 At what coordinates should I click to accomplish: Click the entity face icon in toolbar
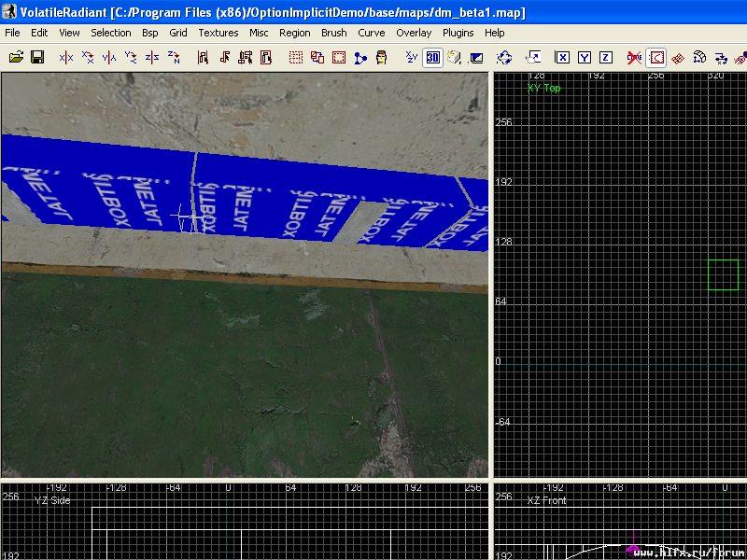pos(382,58)
